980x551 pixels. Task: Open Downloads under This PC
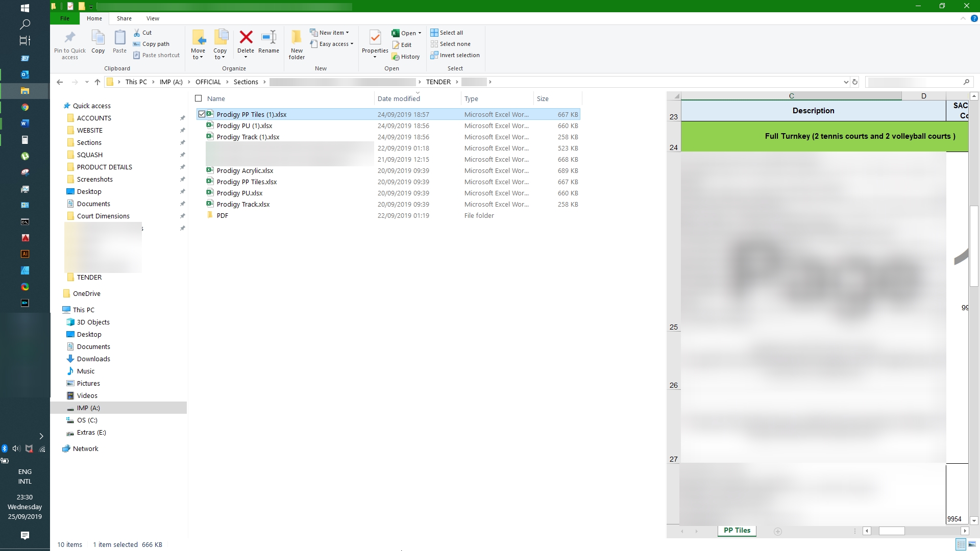click(93, 359)
